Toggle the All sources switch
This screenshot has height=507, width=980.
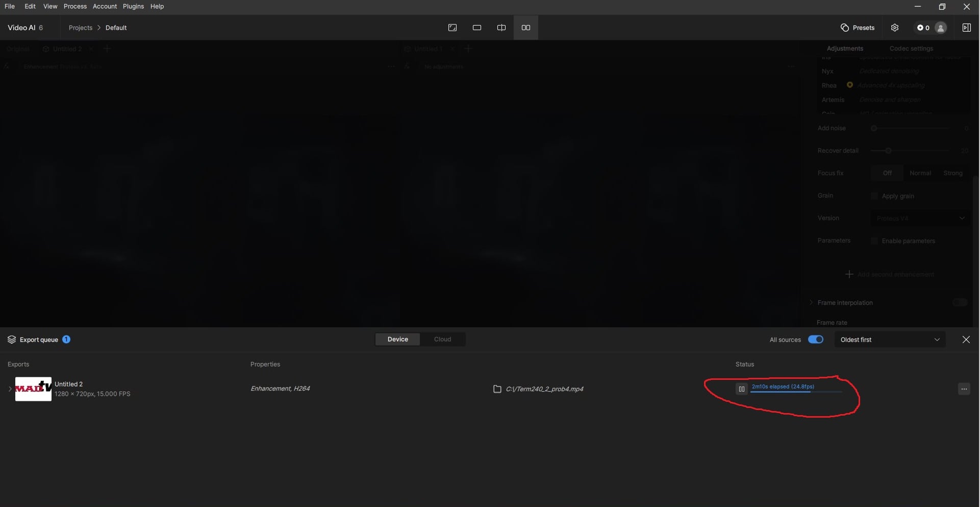(815, 340)
